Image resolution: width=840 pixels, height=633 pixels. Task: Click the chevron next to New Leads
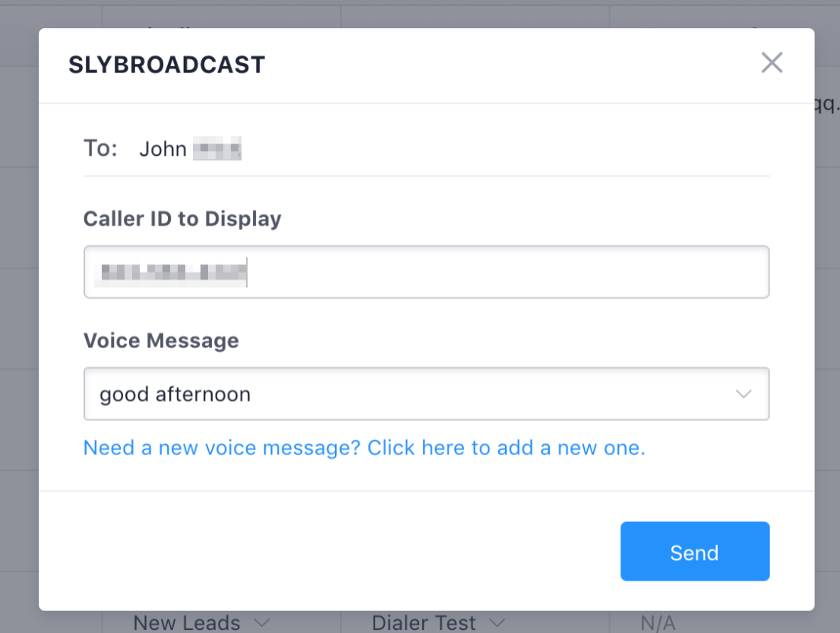tap(261, 623)
